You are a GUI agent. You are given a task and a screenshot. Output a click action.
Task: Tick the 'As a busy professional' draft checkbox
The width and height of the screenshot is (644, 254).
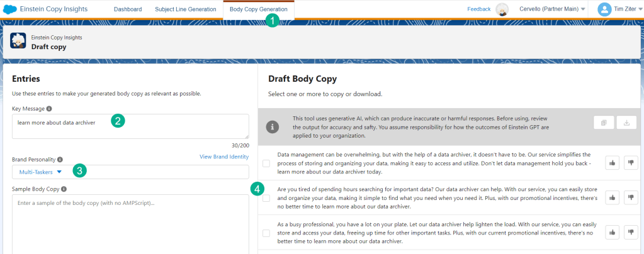pos(266,233)
